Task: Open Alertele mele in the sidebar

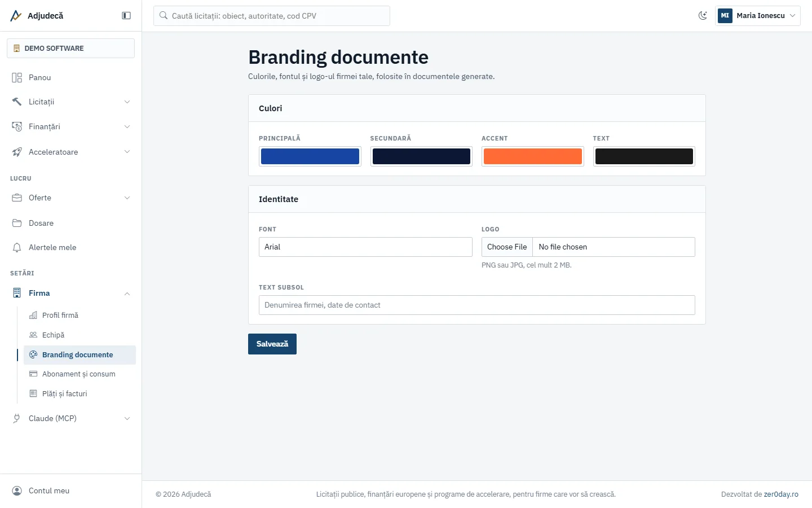Action: coord(71,247)
